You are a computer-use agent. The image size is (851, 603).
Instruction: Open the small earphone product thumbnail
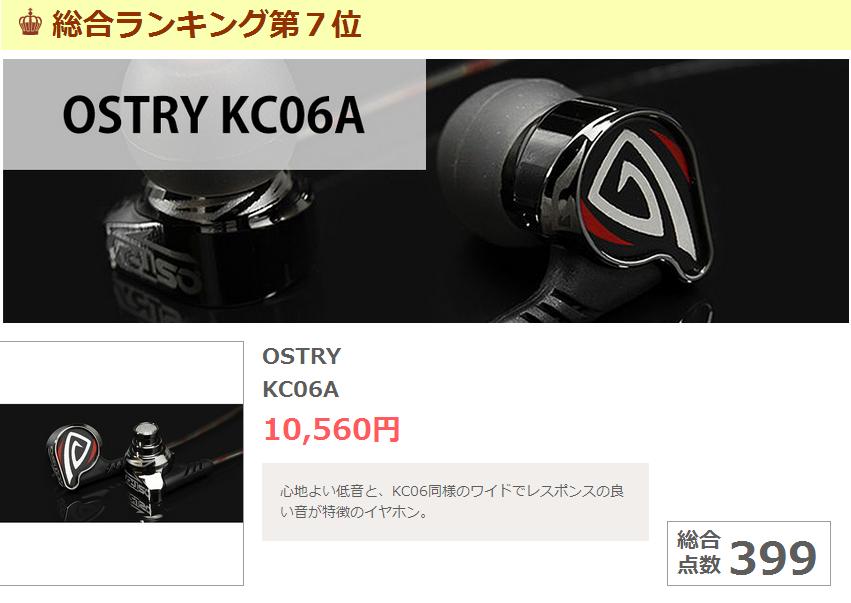(x=122, y=463)
